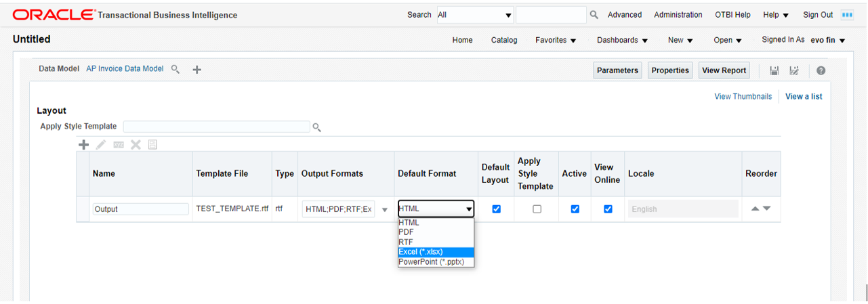Open the Help dropdown menu
The width and height of the screenshot is (868, 304).
pos(776,15)
